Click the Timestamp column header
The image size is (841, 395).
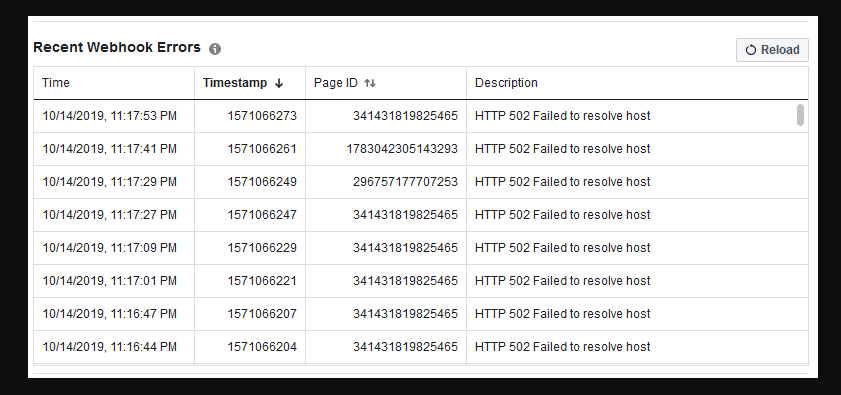pos(250,83)
